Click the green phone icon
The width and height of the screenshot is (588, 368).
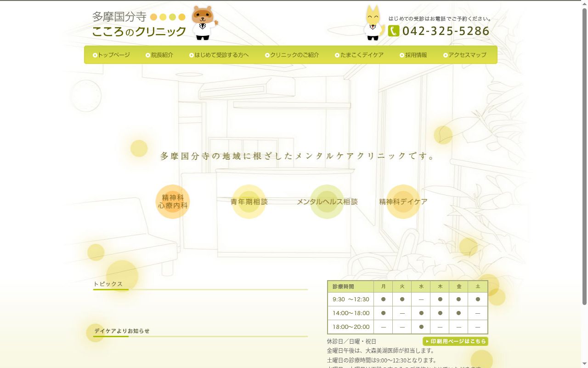tap(394, 31)
